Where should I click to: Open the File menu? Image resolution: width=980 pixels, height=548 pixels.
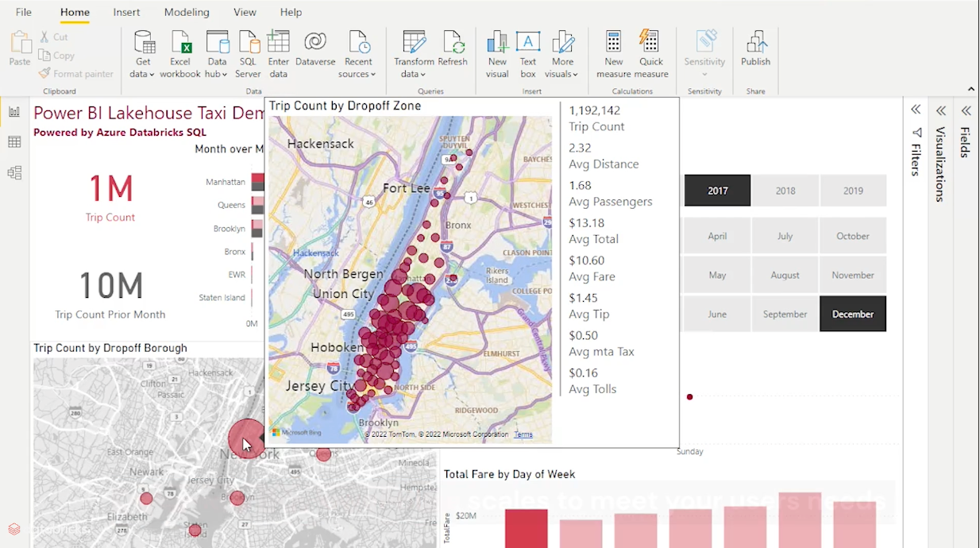click(x=24, y=12)
